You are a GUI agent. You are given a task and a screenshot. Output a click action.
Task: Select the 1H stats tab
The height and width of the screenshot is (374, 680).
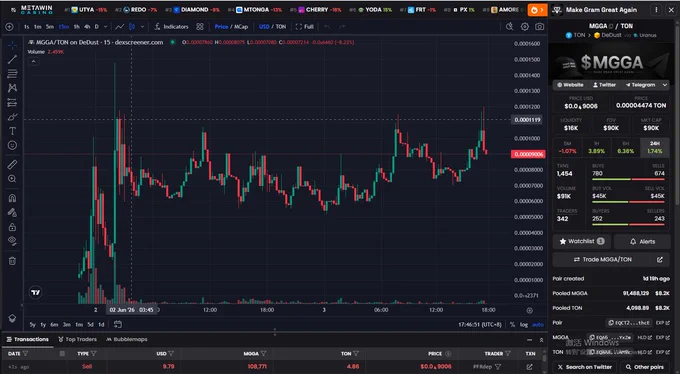pyautogui.click(x=596, y=148)
